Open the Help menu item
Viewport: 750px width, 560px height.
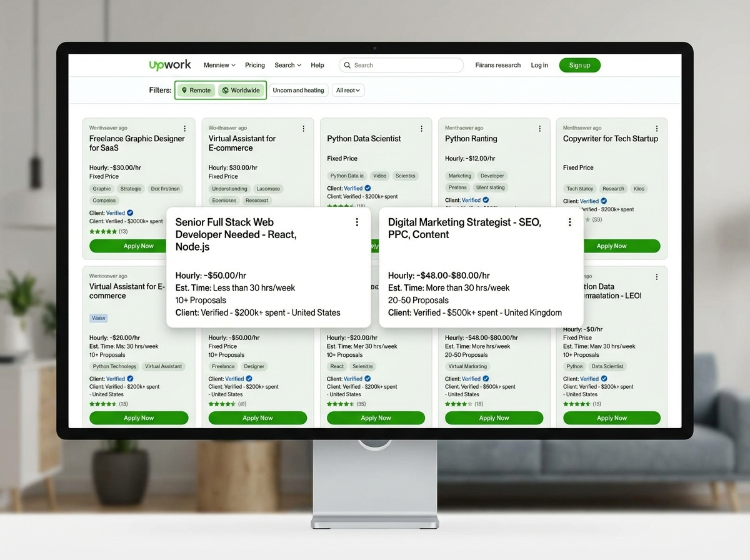[x=317, y=65]
